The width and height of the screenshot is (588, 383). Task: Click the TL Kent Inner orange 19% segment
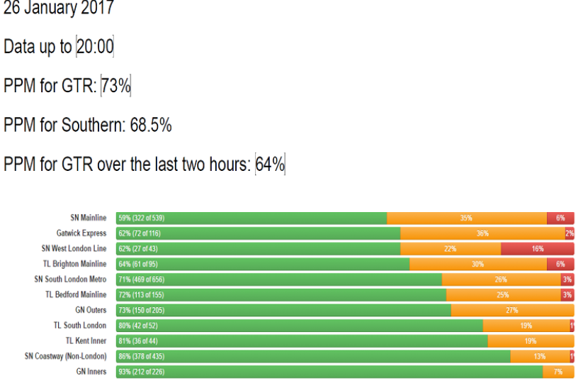pyautogui.click(x=530, y=341)
